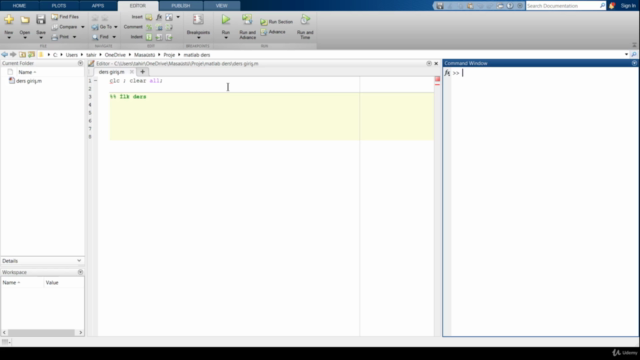Click the up one folder icon
Viewport: 640px width, 360px height.
pyautogui.click(x=22, y=54)
